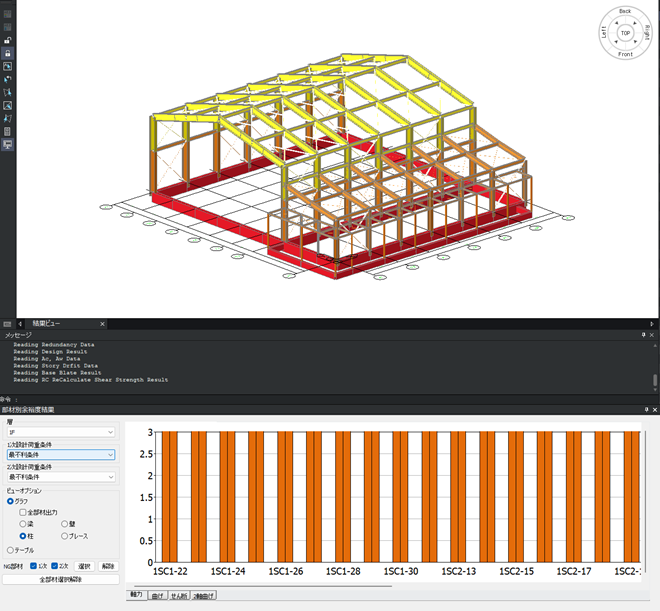Click the second grid icon with blue square
Screen dimensions: 660x611
pos(7,27)
